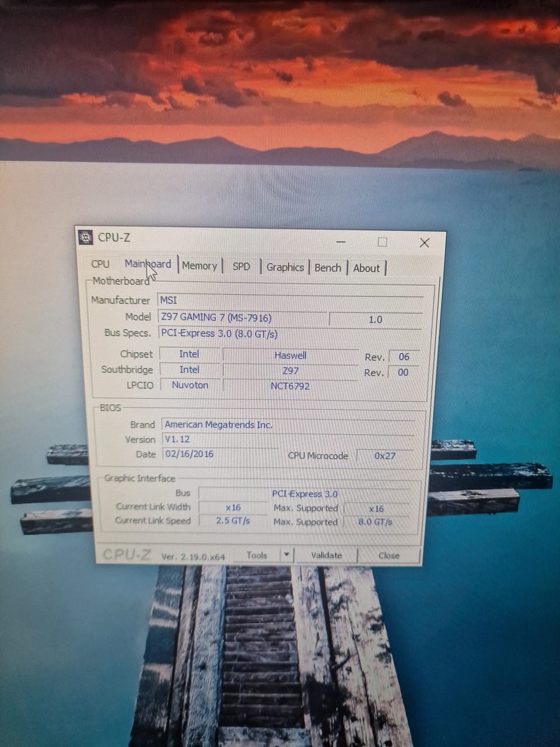Click the Haswell chipset field
Screen dimensions: 560x747
(x=290, y=355)
